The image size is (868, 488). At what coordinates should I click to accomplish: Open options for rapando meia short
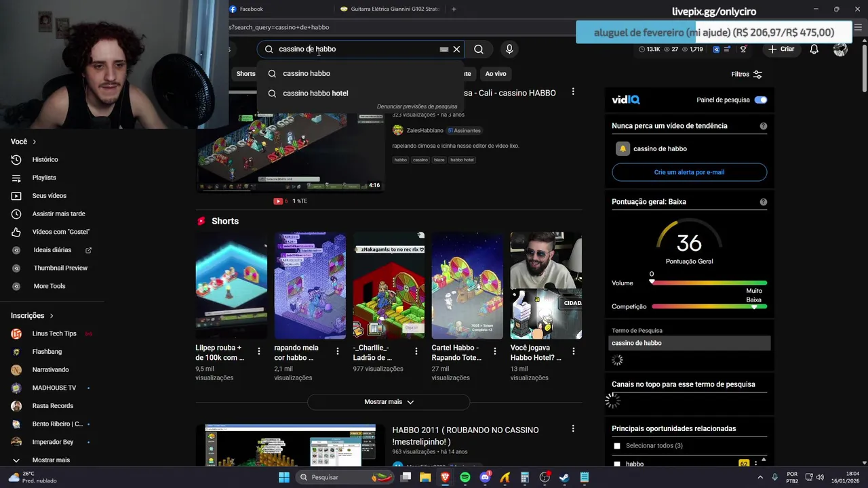tap(338, 351)
